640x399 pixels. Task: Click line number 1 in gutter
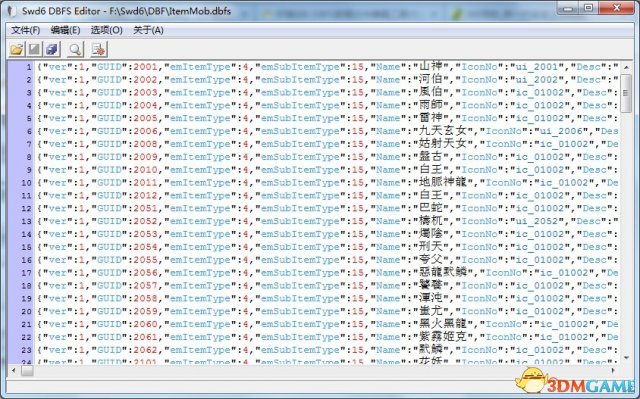29,67
